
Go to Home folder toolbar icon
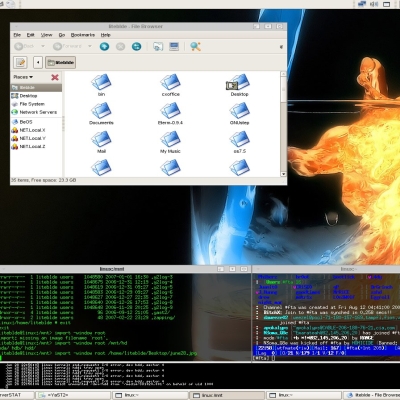tap(158, 46)
